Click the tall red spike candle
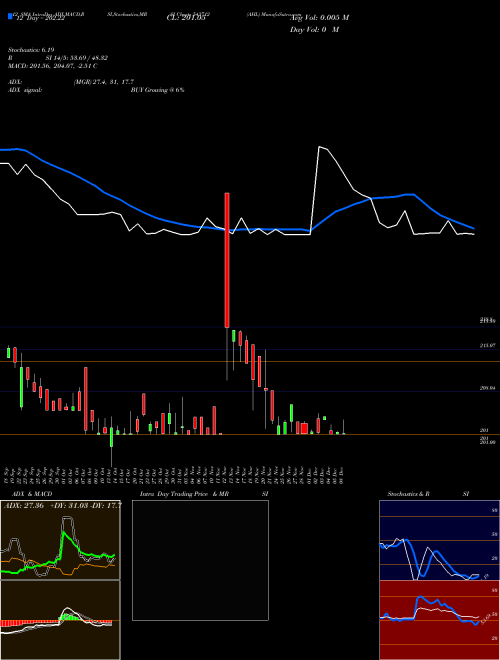Image resolution: width=500 pixels, height=660 pixels. pyautogui.click(x=227, y=260)
